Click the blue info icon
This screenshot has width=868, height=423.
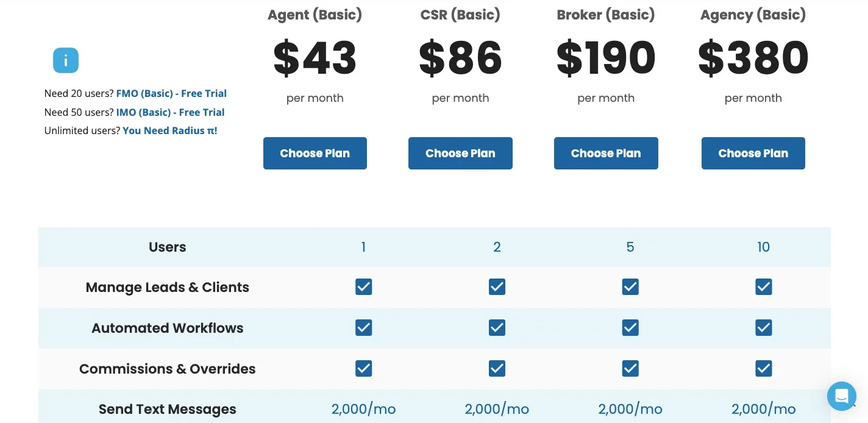coord(66,60)
